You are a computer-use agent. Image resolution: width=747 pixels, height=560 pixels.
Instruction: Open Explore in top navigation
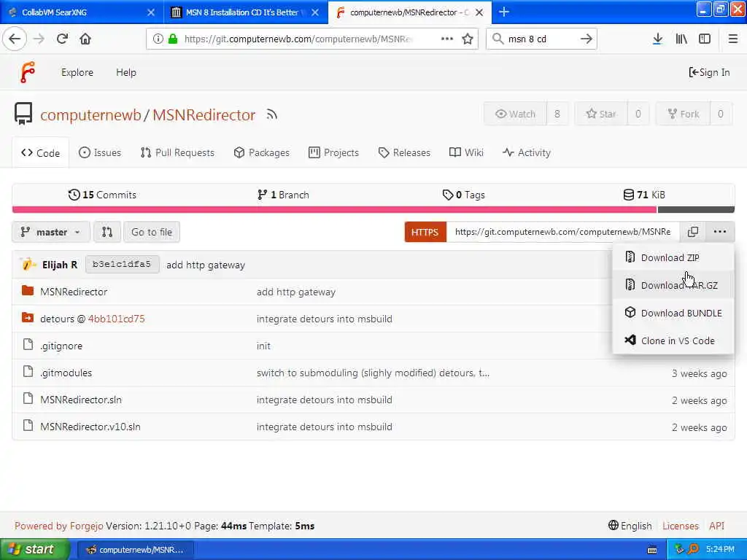pos(77,72)
